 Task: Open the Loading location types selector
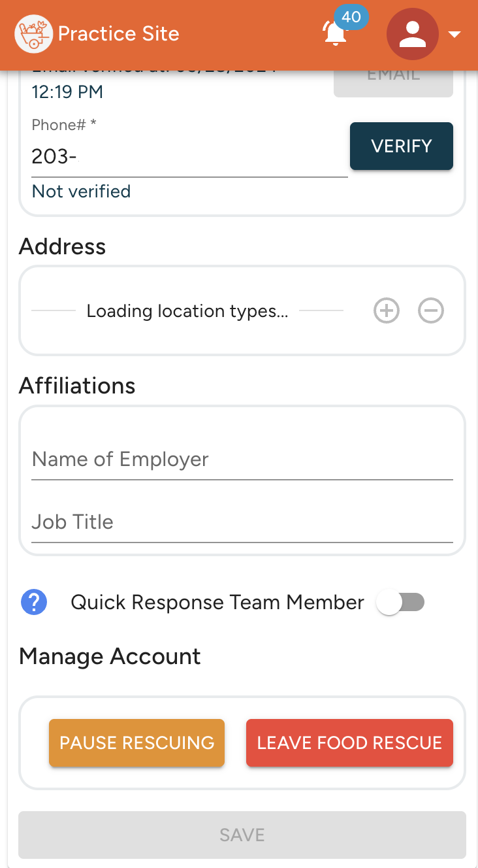tap(187, 311)
